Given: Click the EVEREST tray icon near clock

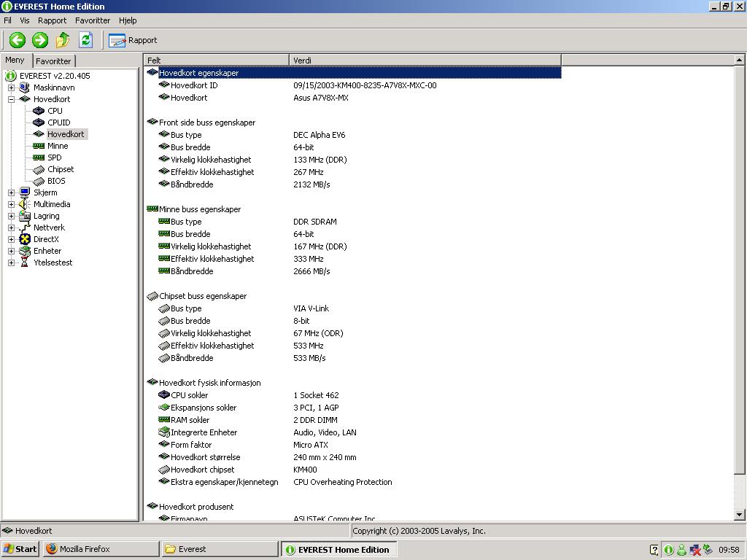Looking at the screenshot, I should 669,550.
